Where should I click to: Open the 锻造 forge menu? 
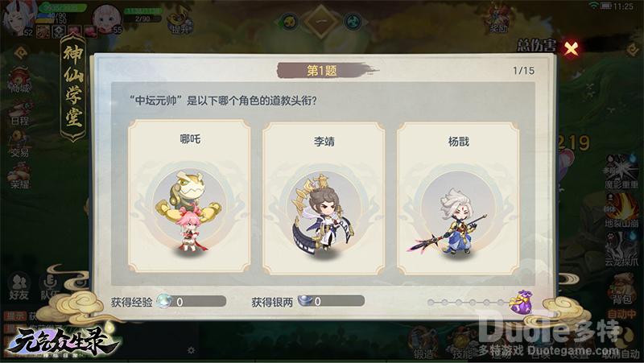423,344
